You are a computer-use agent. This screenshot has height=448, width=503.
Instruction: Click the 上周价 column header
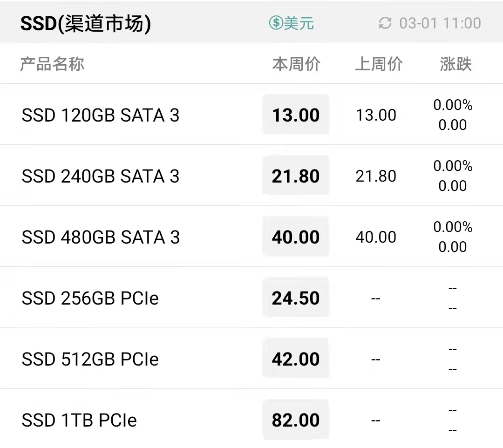[379, 64]
